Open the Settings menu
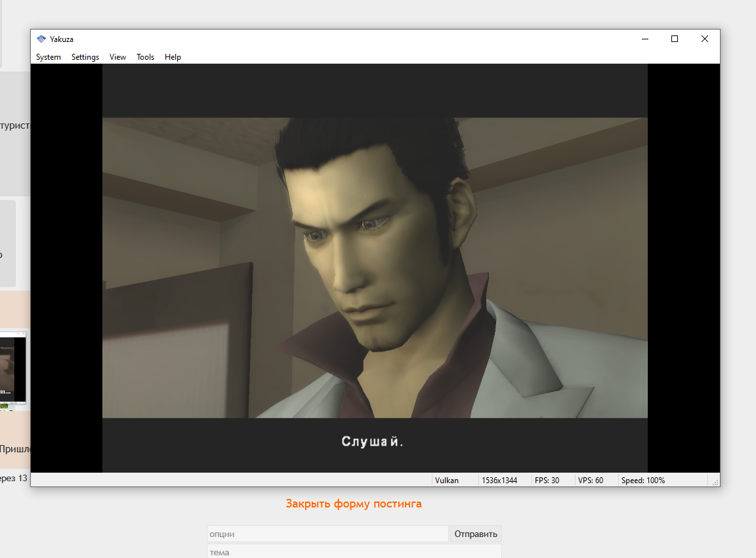Viewport: 756px width, 558px height. click(85, 57)
